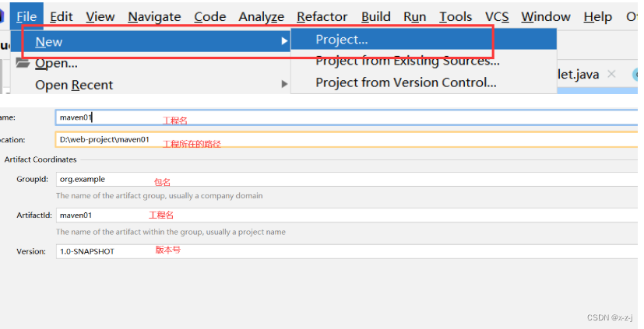644x329 pixels.
Task: Click the Version label
Action: [31, 251]
